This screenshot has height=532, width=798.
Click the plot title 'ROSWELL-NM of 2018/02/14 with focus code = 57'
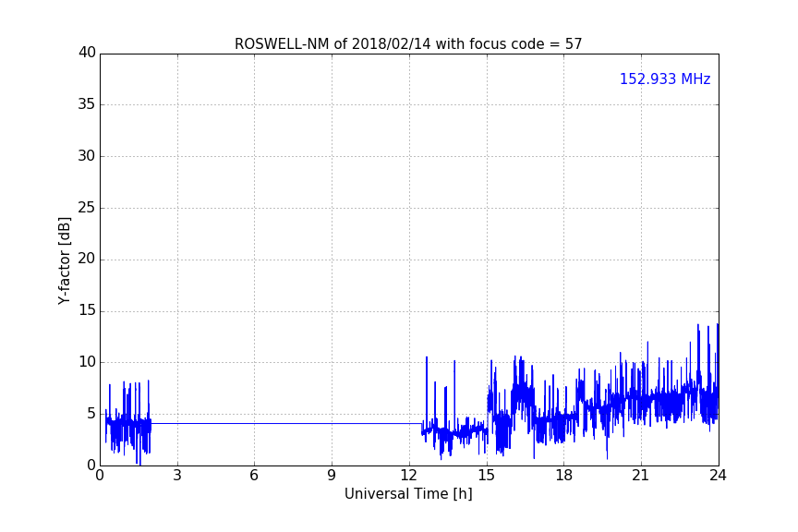408,44
